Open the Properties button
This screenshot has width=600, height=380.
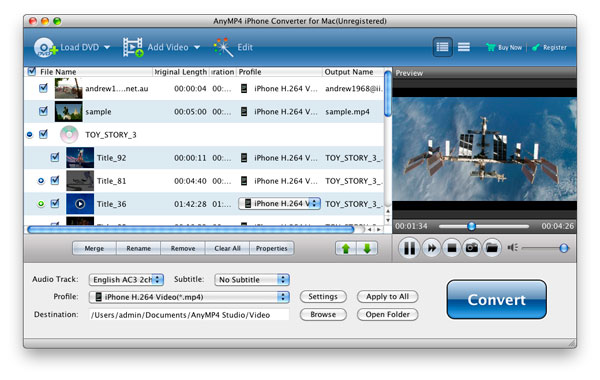coord(272,248)
